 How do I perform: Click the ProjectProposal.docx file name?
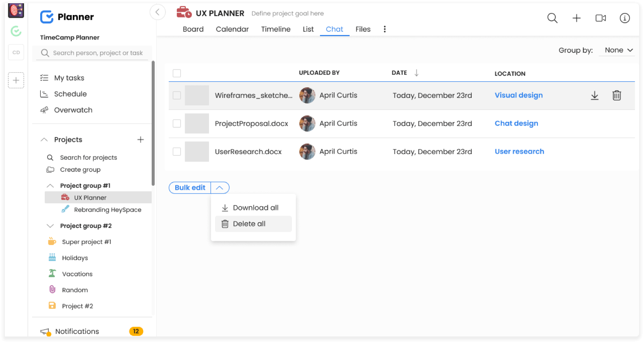251,124
